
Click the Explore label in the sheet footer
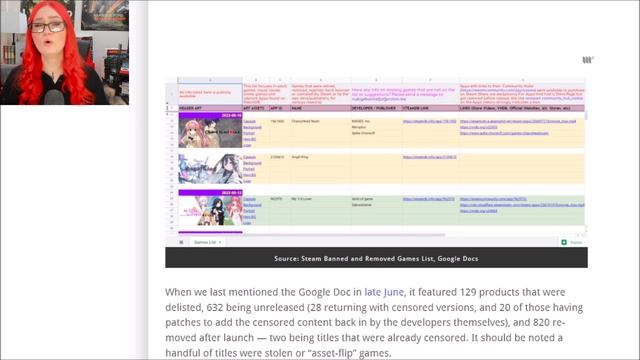tap(576, 242)
